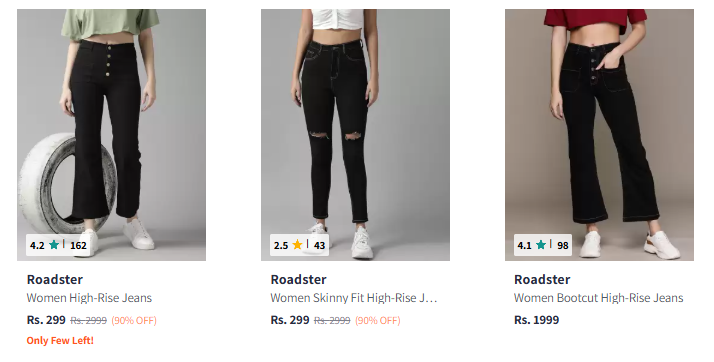Open Women Bootcut High-Rise Jeans title
The image size is (714, 362).
[x=599, y=298]
